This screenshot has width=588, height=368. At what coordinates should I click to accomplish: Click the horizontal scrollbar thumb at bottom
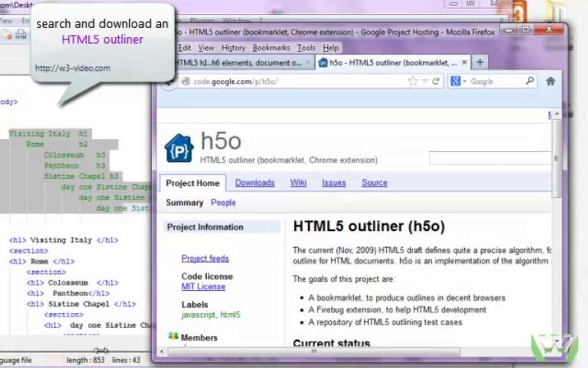[x=314, y=352]
